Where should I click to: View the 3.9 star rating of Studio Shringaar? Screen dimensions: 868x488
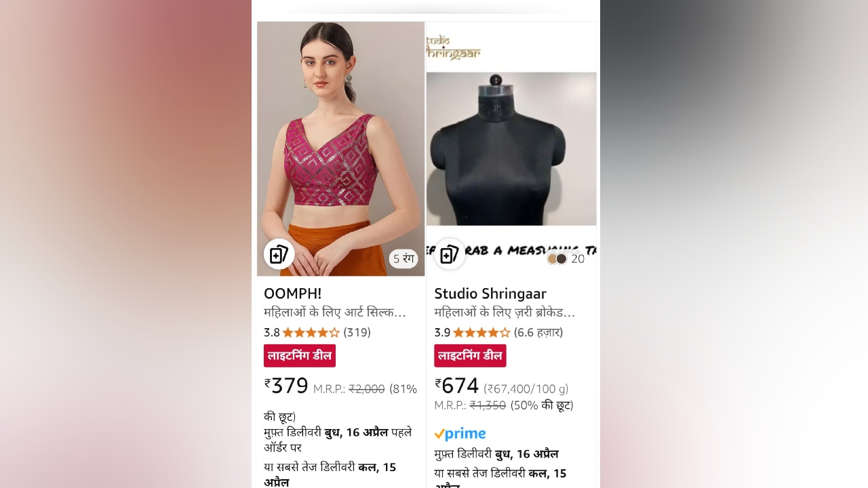point(473,332)
